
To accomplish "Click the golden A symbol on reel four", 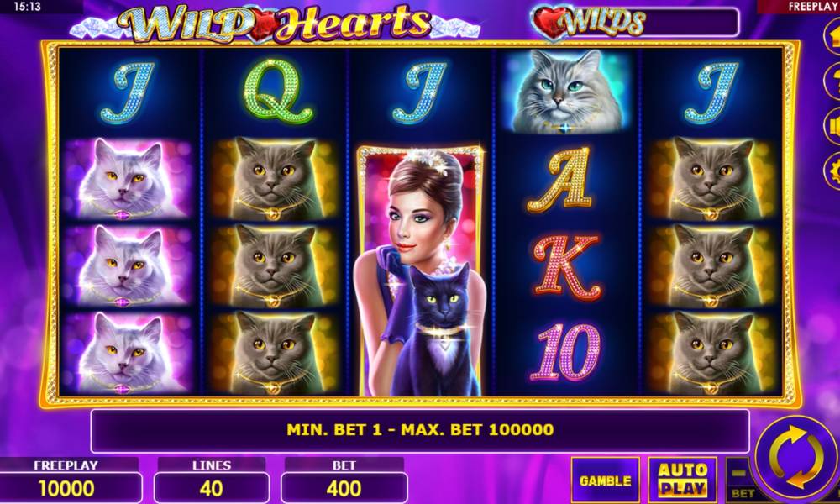I will [x=560, y=180].
